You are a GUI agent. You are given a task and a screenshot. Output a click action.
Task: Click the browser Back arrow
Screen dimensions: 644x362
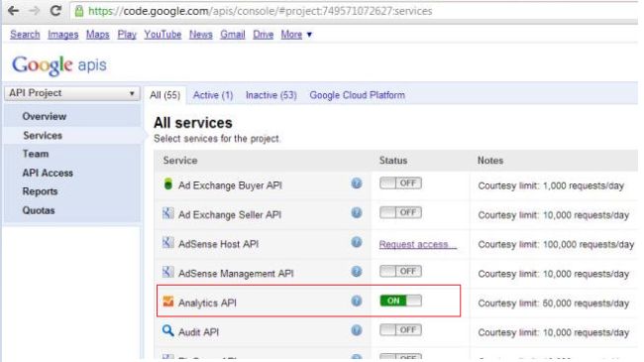[13, 11]
